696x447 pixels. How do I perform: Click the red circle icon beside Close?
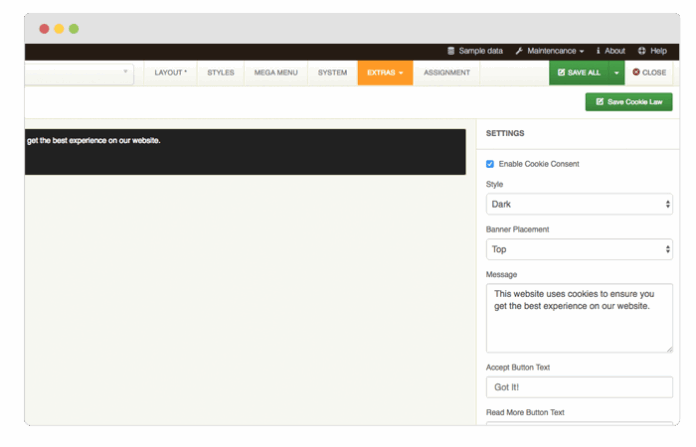click(x=636, y=72)
